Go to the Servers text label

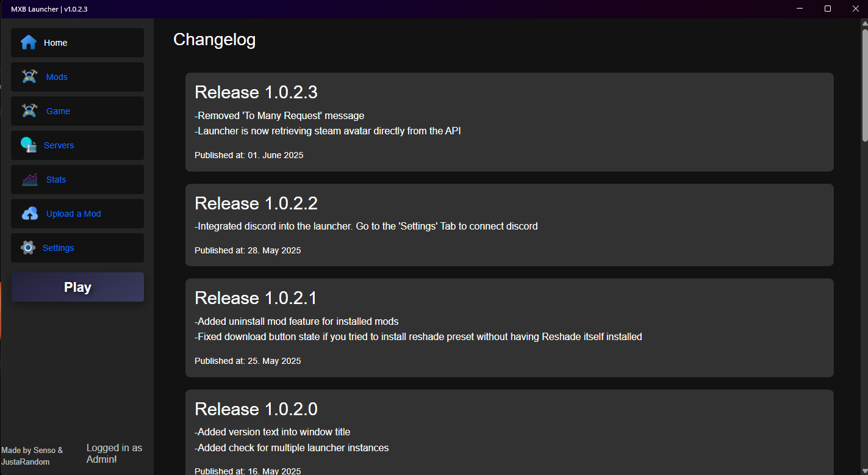point(59,145)
